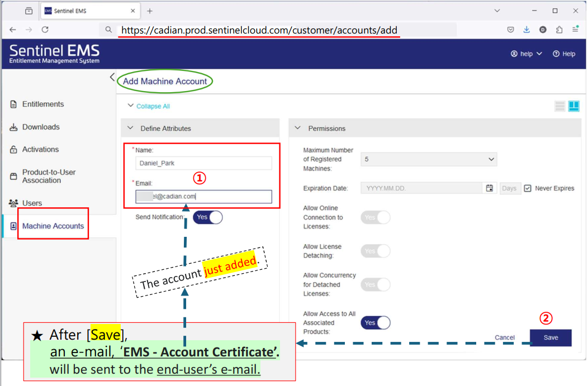This screenshot has height=386, width=588.
Task: Click the Help question mark link
Action: pyautogui.click(x=564, y=54)
